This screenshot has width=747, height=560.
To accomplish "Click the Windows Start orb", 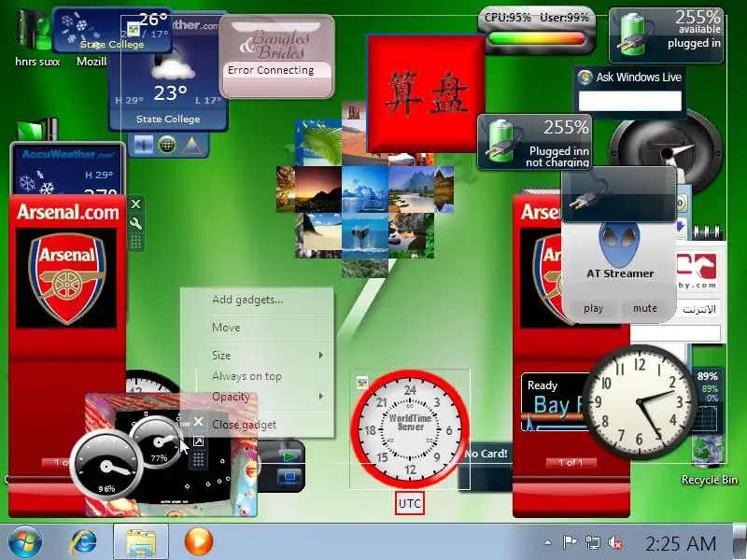I will [x=24, y=542].
